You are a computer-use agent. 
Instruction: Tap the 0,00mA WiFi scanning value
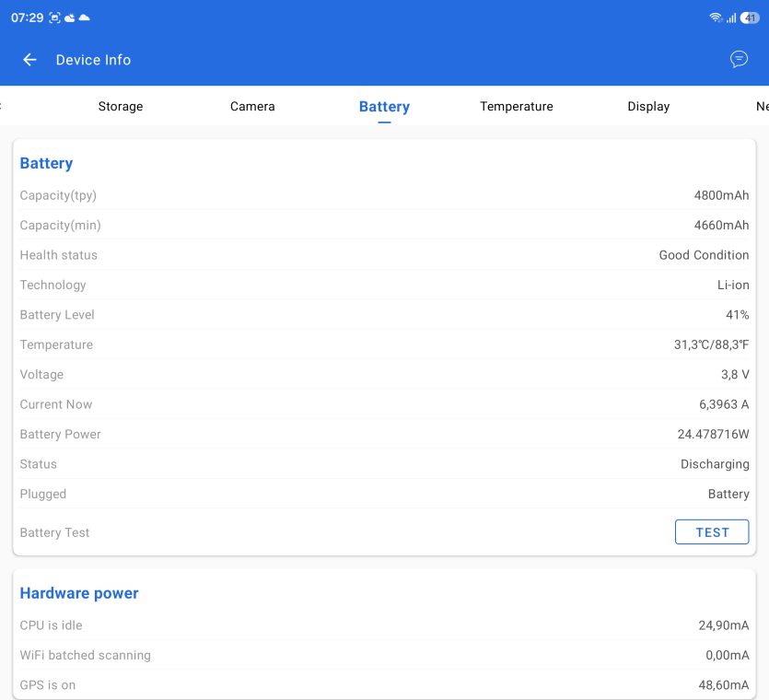pos(728,656)
